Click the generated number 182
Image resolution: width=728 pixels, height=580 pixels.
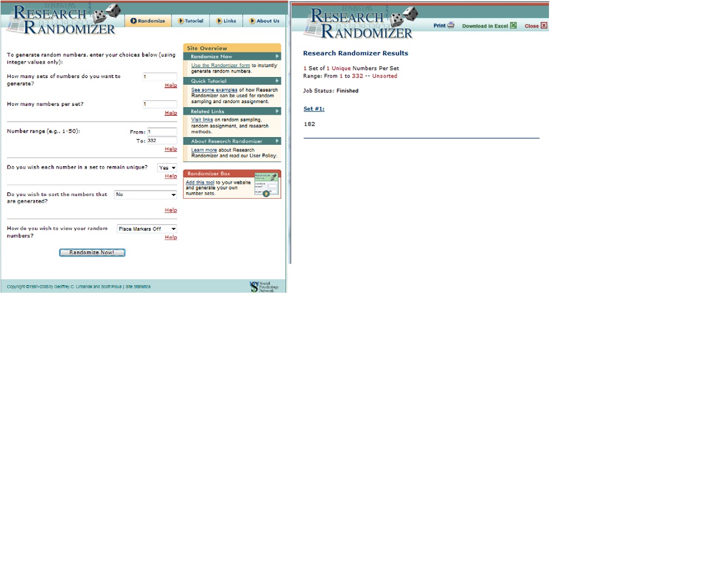point(309,124)
